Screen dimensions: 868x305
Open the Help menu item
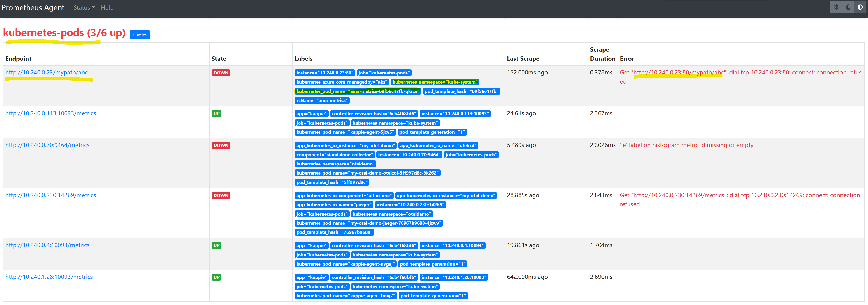[107, 7]
